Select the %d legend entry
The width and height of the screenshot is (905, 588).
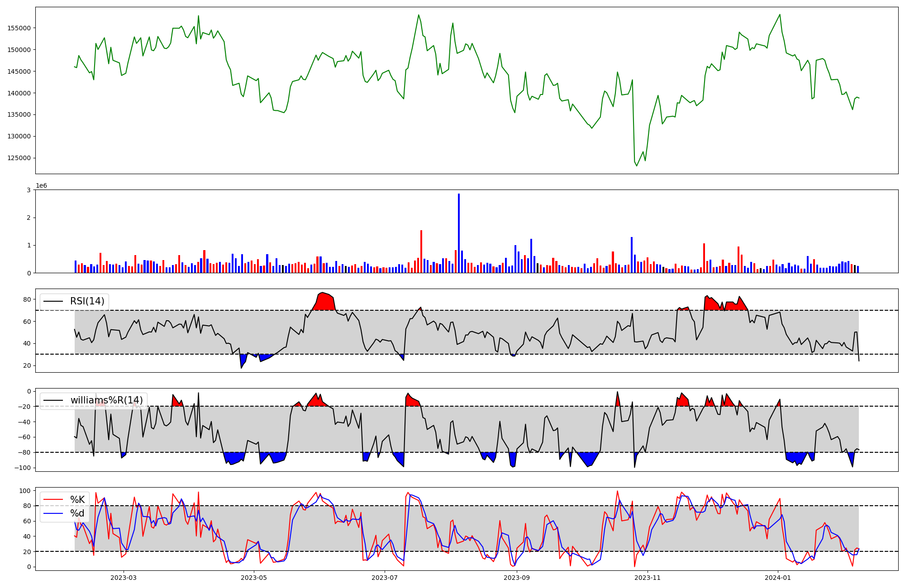click(x=77, y=513)
